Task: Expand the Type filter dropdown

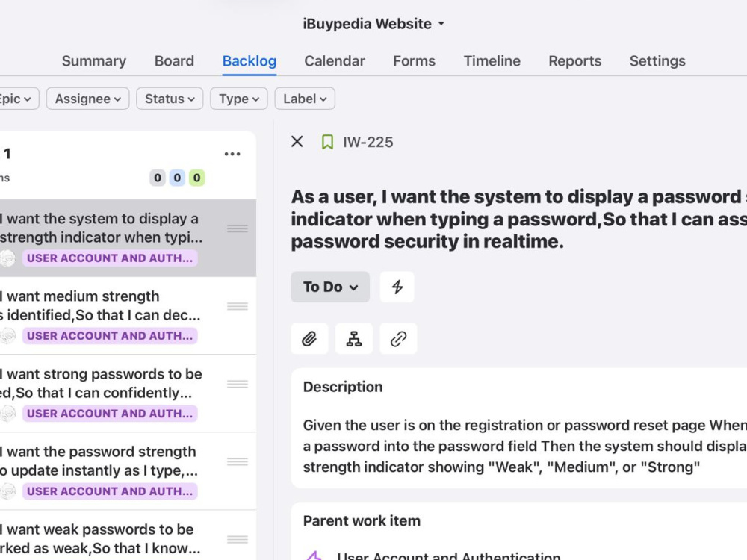Action: (239, 99)
